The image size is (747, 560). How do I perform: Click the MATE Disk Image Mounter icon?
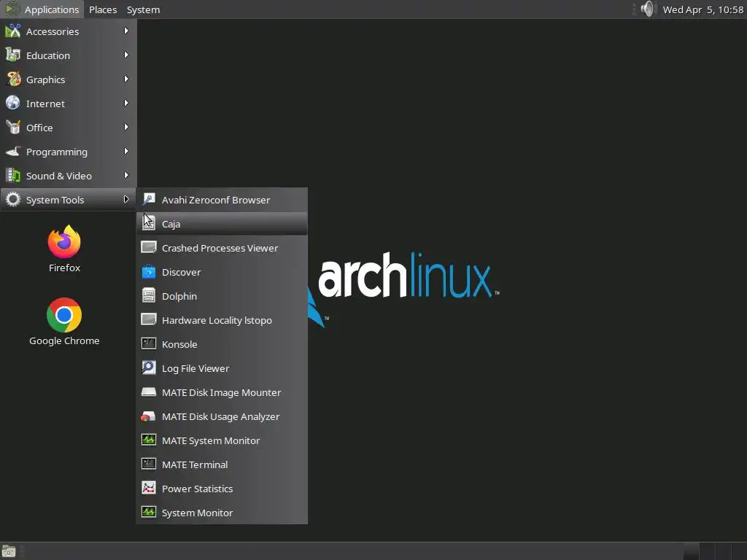[149, 392]
